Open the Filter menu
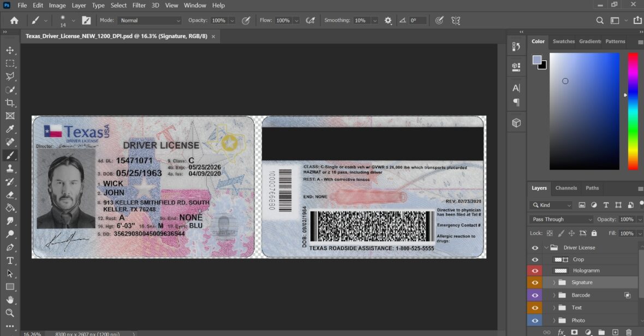644x336 pixels. (x=139, y=5)
